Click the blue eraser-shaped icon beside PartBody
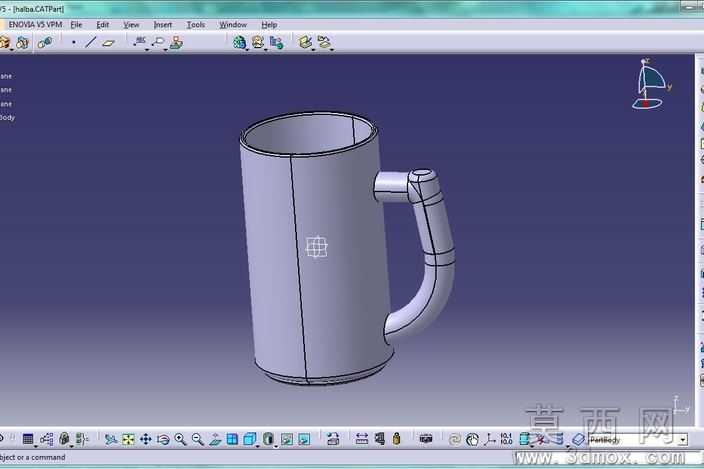The image size is (704, 469). pyautogui.click(x=579, y=439)
